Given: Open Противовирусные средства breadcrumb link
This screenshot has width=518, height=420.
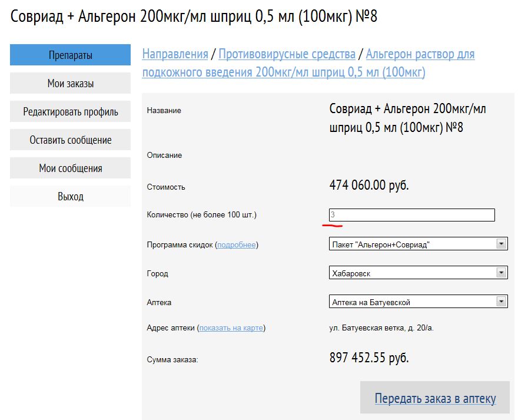Looking at the screenshot, I should 287,54.
